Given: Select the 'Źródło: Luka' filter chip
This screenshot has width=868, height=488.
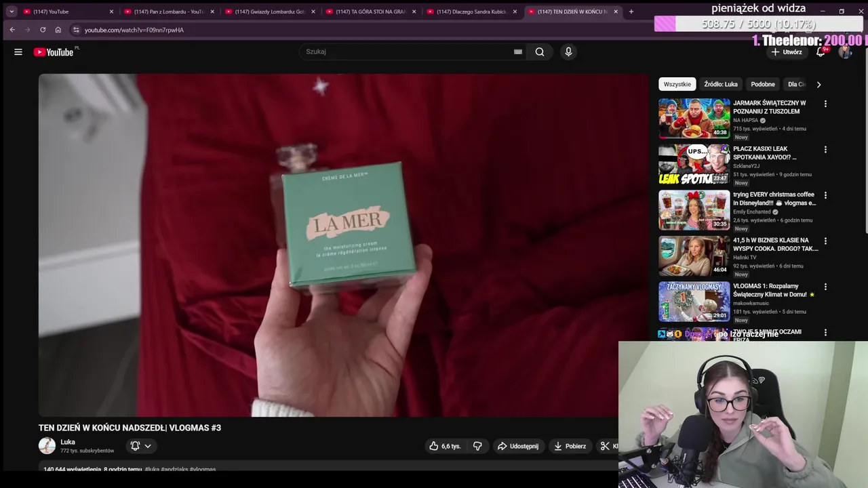Looking at the screenshot, I should 720,84.
